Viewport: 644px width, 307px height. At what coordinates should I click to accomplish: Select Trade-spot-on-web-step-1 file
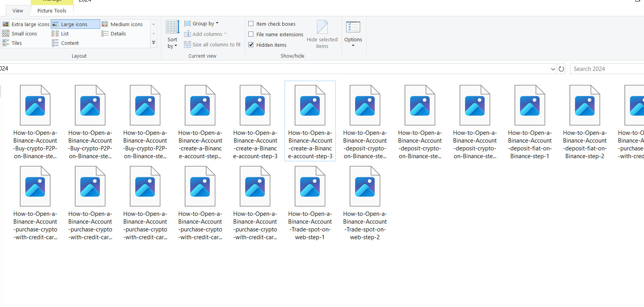(310, 203)
